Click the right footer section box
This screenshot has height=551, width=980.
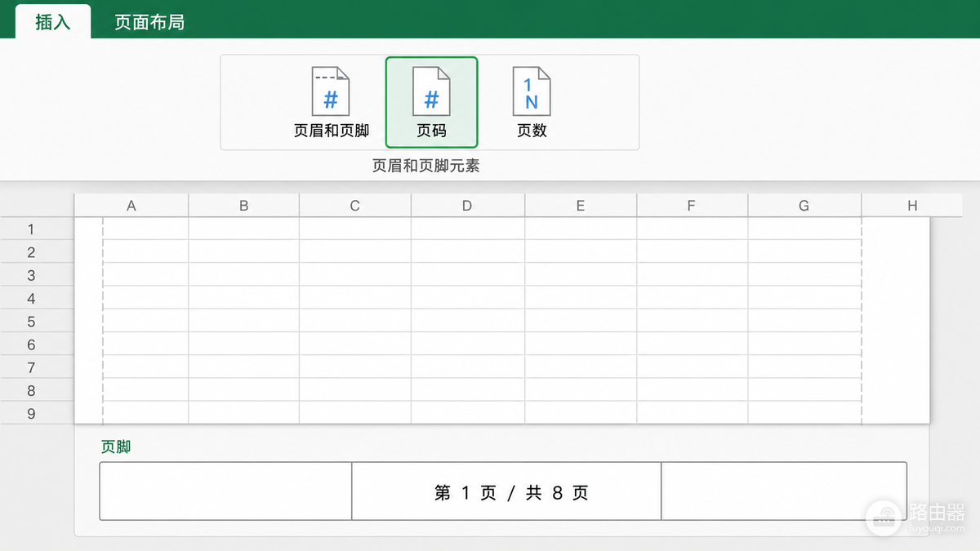[x=784, y=491]
